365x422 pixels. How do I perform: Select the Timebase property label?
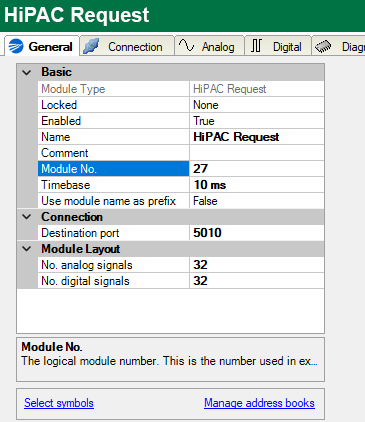(x=113, y=185)
